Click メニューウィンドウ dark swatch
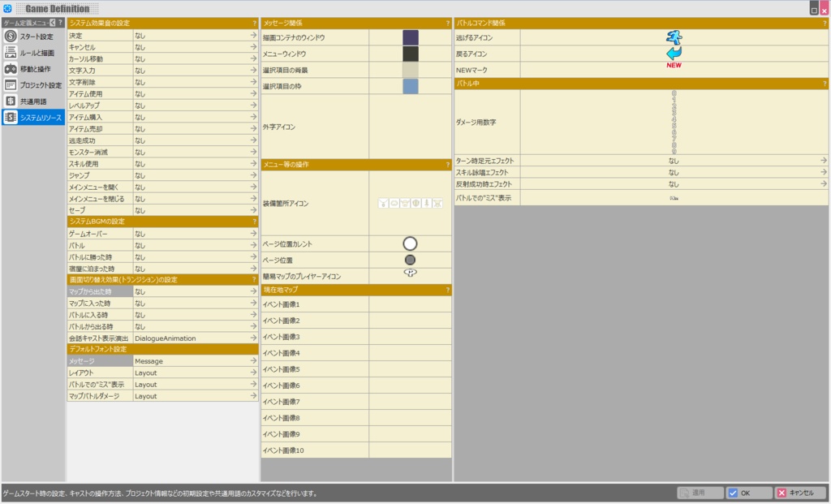Viewport: 831px width, 504px height. click(410, 54)
